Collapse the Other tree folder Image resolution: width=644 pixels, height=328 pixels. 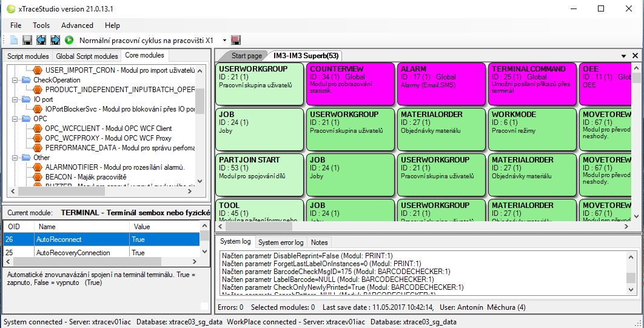coord(15,158)
